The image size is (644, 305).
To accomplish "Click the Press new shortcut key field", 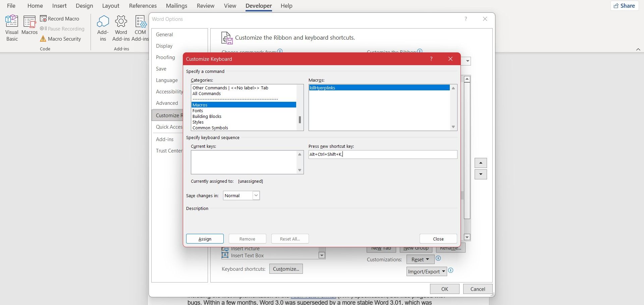I will click(x=383, y=155).
